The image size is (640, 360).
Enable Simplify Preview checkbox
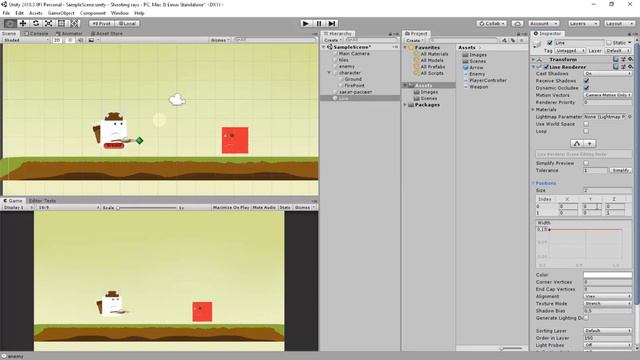point(586,163)
